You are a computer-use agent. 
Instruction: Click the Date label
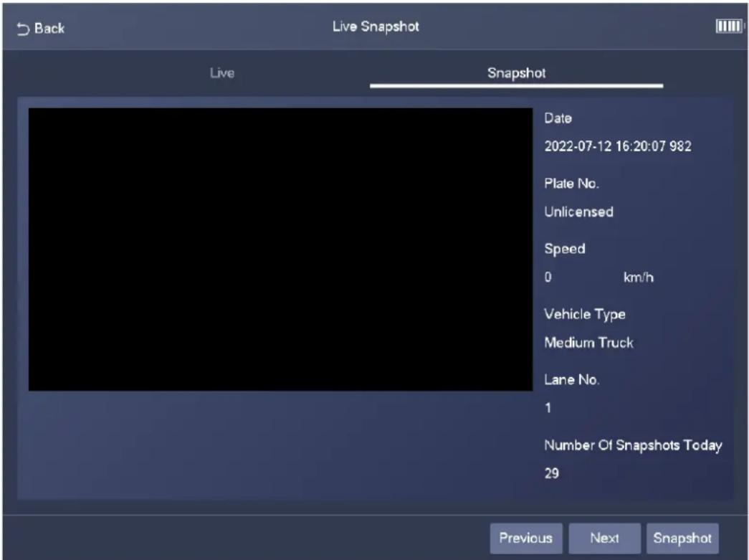coord(558,118)
